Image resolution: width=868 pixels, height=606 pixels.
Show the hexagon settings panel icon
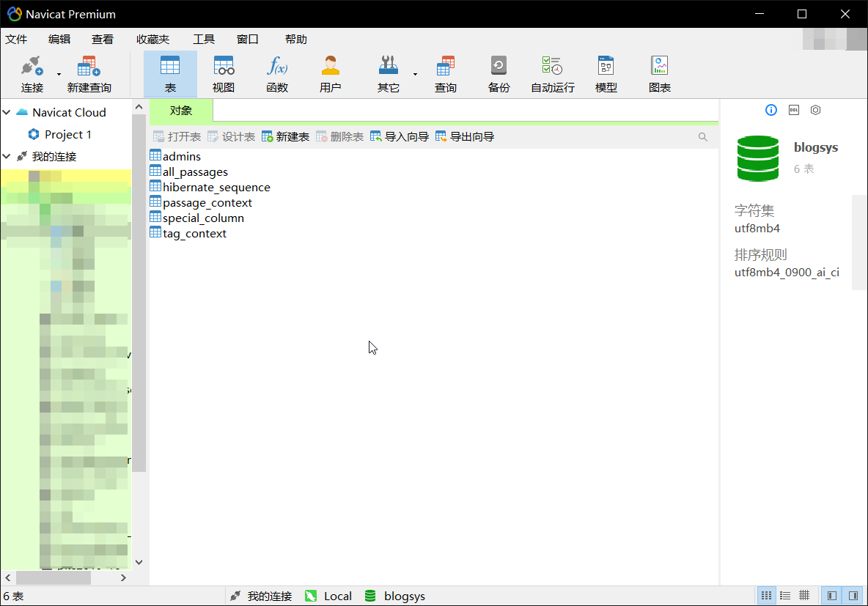click(x=815, y=110)
